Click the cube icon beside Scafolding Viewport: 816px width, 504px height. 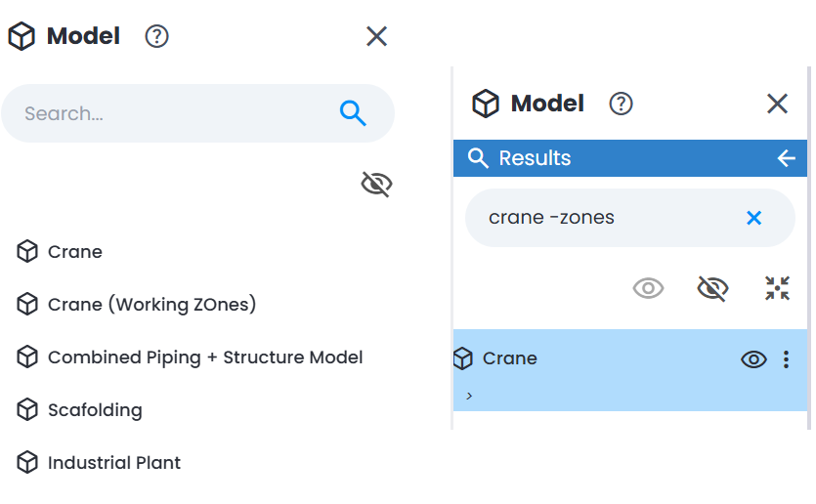point(27,410)
